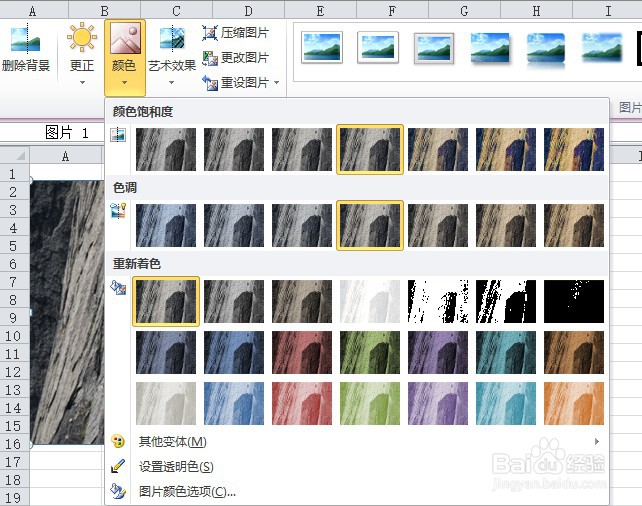Apply the sixth soft edge picture style
This screenshot has height=506, width=642.
point(602,48)
